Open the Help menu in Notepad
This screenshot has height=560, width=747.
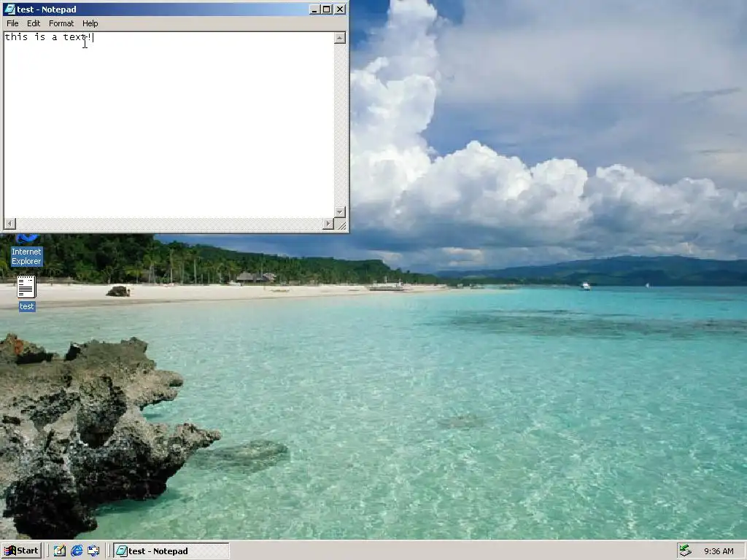(x=90, y=23)
